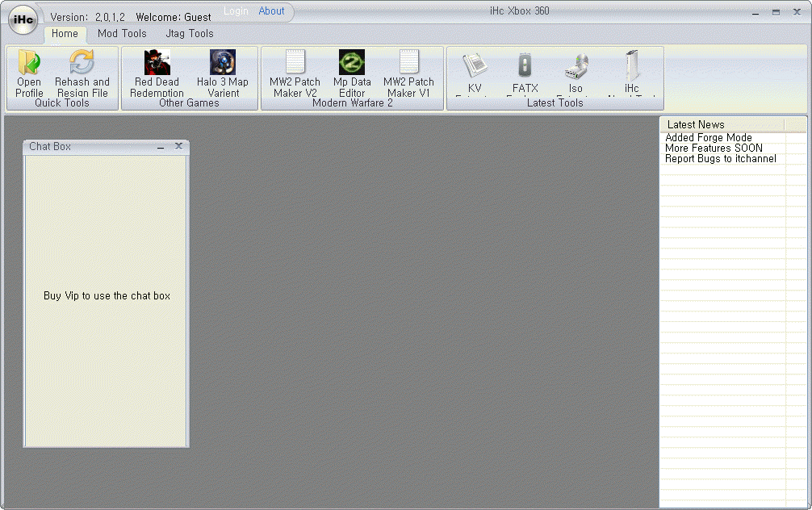812x510 pixels.
Task: Open the Red Dead Redemption tool
Action: 157,73
